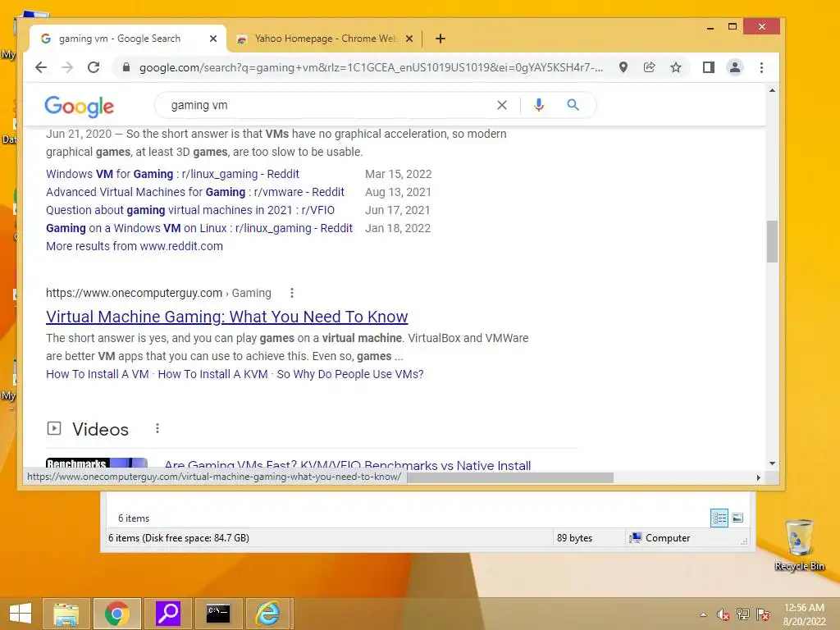Screen dimensions: 840x630
Task: Click the Benchmarks video thumbnail
Action: 97,464
